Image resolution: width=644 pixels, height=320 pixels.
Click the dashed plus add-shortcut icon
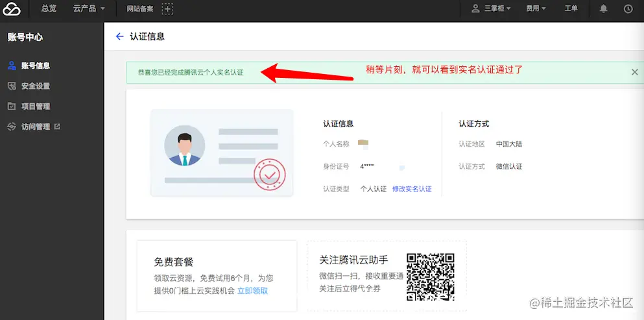167,8
